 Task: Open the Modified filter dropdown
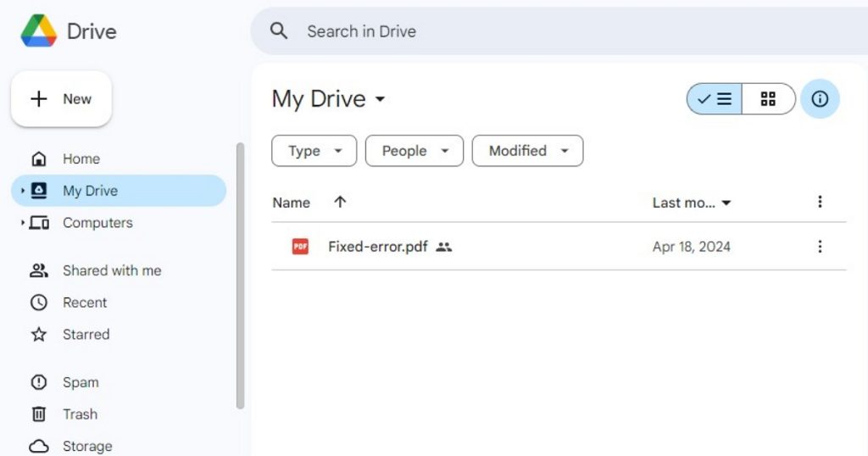[527, 151]
